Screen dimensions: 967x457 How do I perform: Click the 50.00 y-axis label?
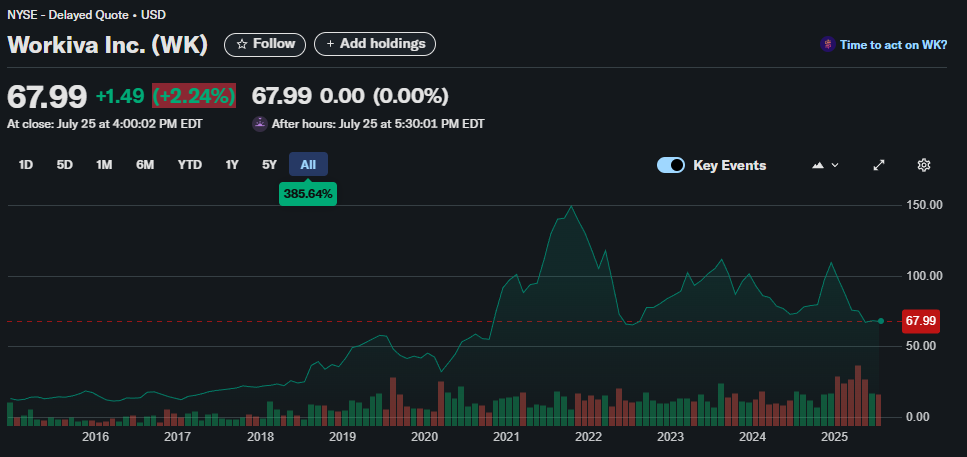[920, 346]
